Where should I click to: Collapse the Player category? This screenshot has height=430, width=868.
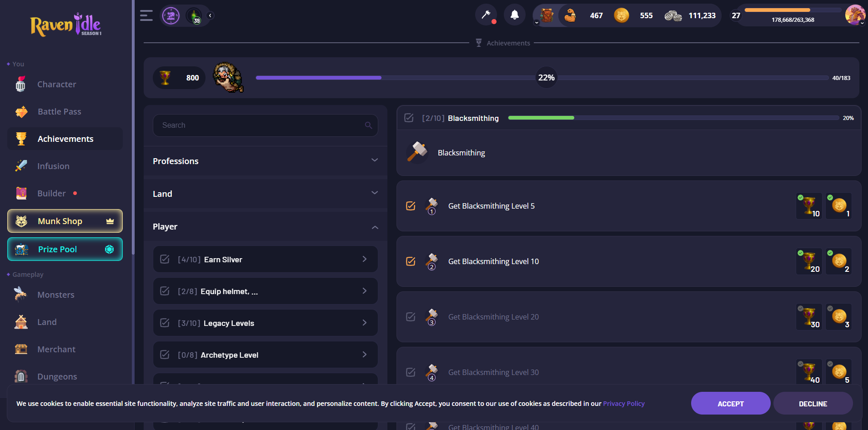266,226
